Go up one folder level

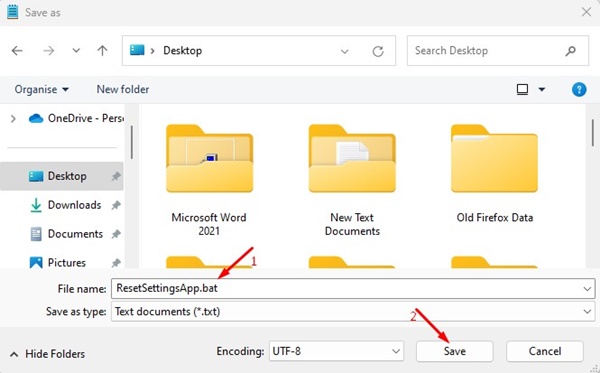(102, 50)
